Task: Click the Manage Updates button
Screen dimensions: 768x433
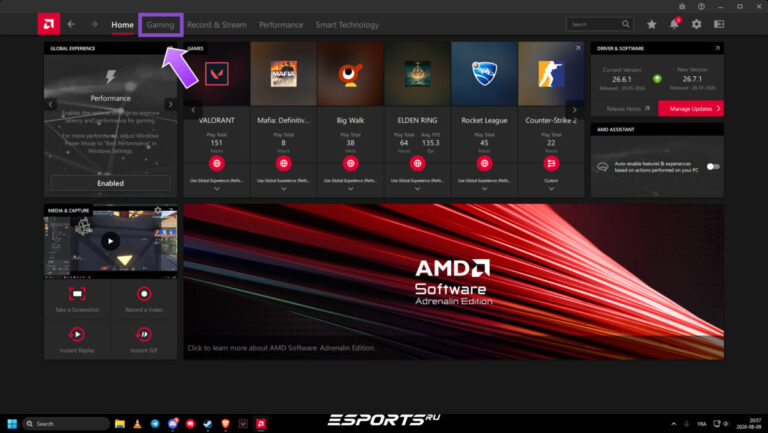Action: [x=691, y=108]
